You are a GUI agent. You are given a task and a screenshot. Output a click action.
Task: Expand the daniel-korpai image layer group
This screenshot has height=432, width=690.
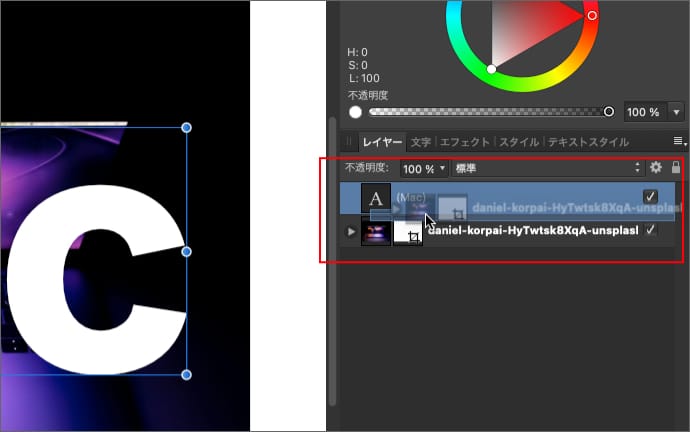pyautogui.click(x=351, y=232)
